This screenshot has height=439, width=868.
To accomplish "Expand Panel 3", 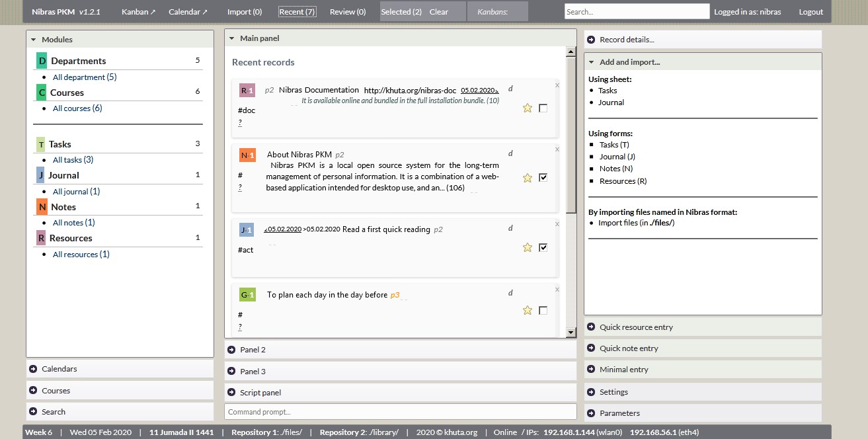I will [x=400, y=372].
